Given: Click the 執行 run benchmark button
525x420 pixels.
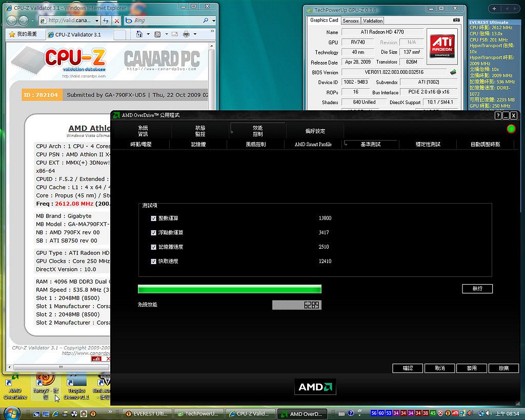Looking at the screenshot, I should pos(477,289).
